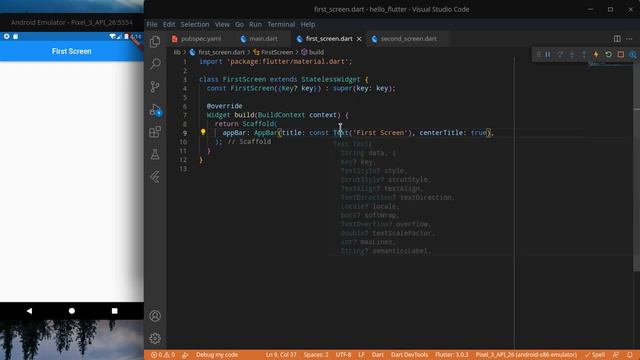Click line number 9 in gutter

(184, 133)
